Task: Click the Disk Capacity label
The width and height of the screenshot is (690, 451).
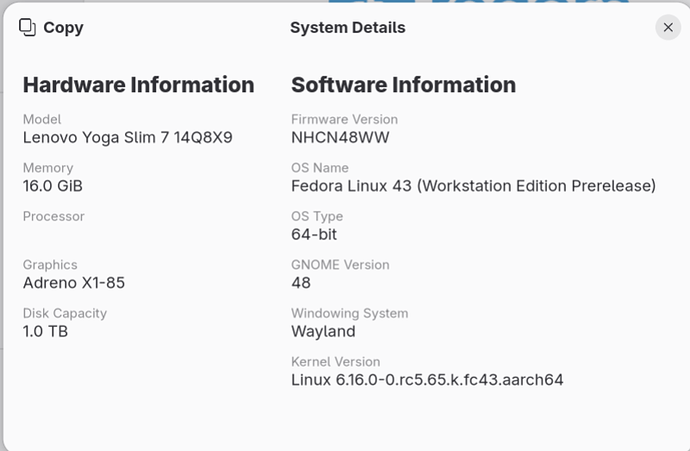Action: click(65, 313)
